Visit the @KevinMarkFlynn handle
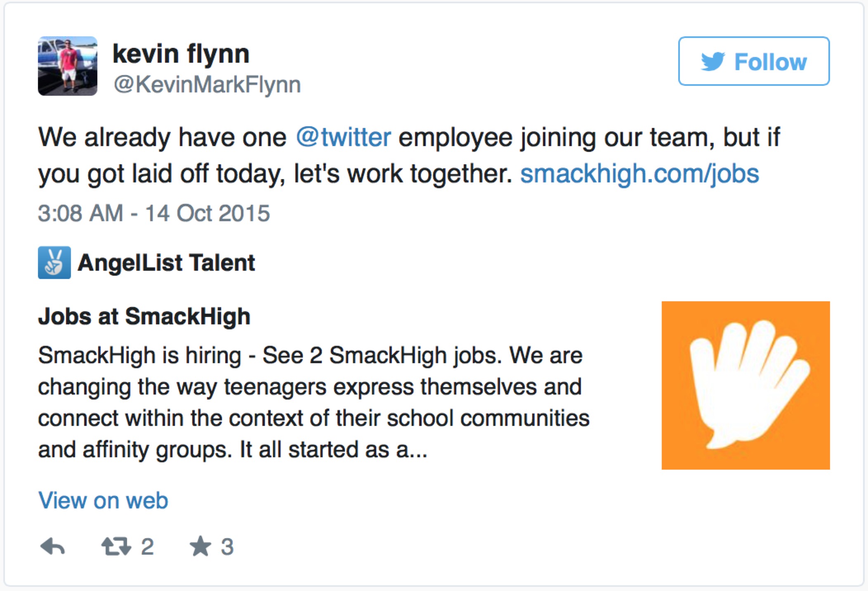Screen dimensions: 868x591 tap(207, 85)
